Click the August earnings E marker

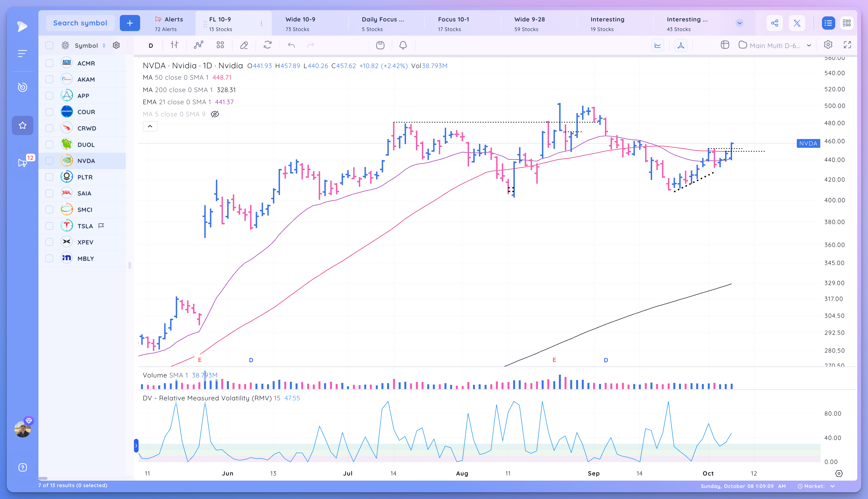(x=554, y=360)
